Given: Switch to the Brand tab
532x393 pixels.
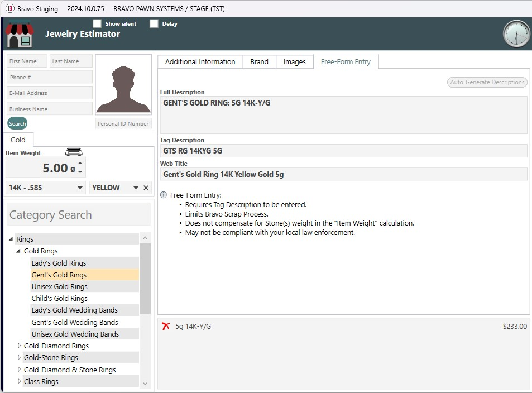Looking at the screenshot, I should tap(259, 61).
